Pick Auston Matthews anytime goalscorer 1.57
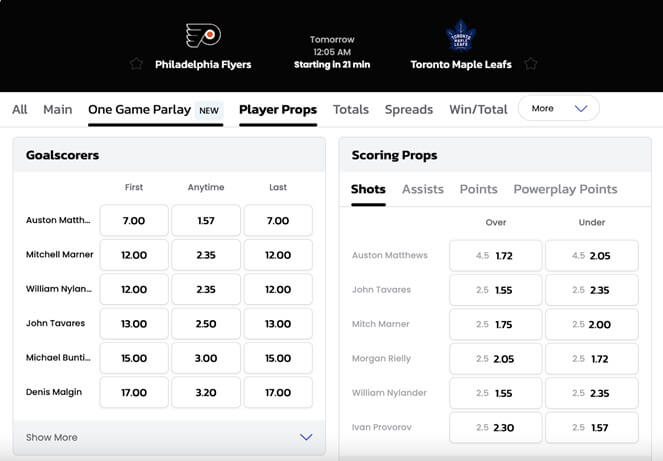The image size is (663, 461). point(206,220)
